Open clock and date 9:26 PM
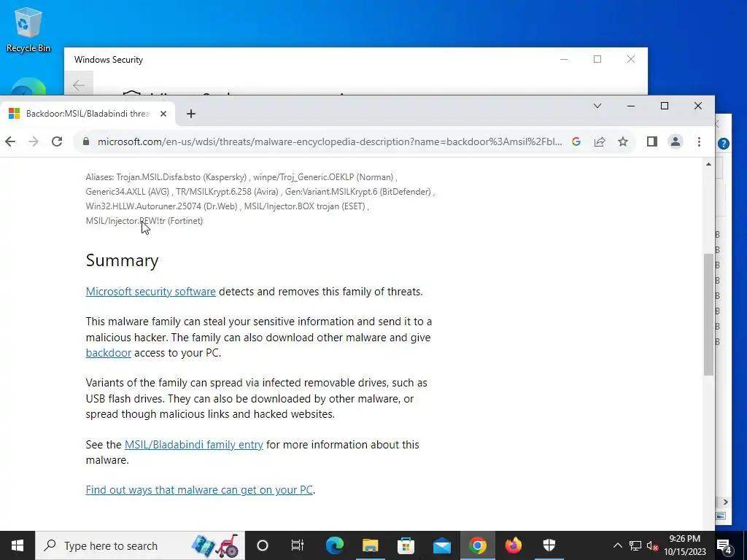Screen dimensions: 747x560 pyautogui.click(x=684, y=545)
